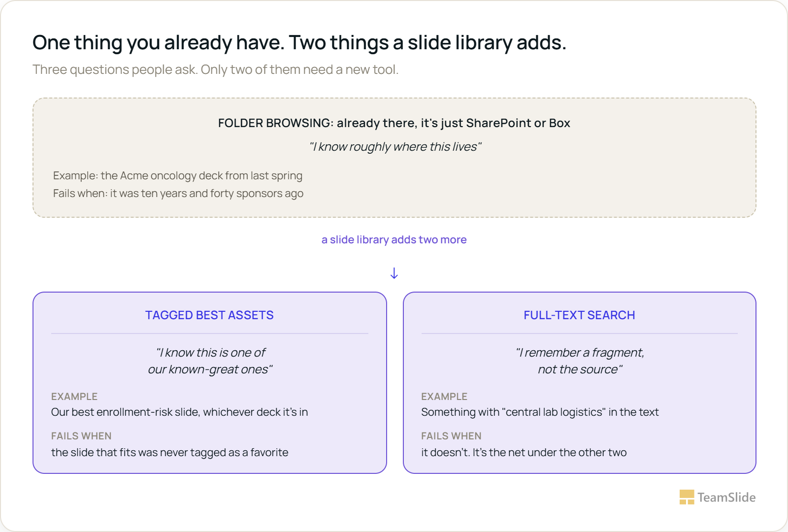Click "never tagged as a favorite" line
The image size is (788, 532).
[170, 453]
